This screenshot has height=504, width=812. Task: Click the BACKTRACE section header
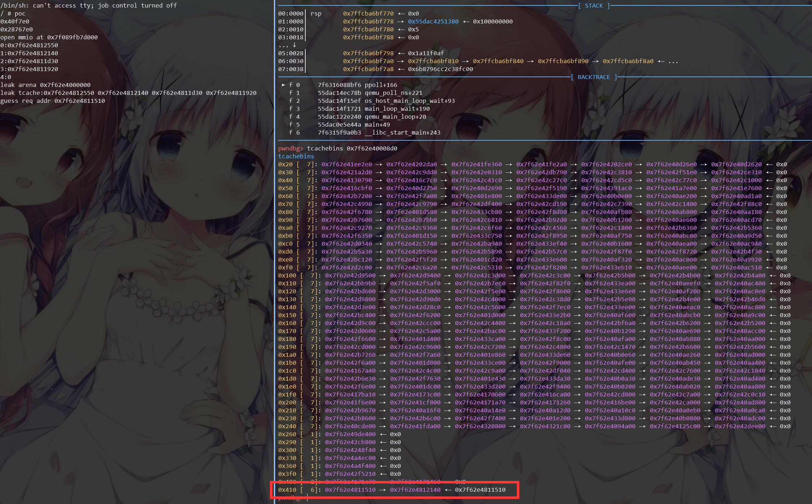(594, 77)
